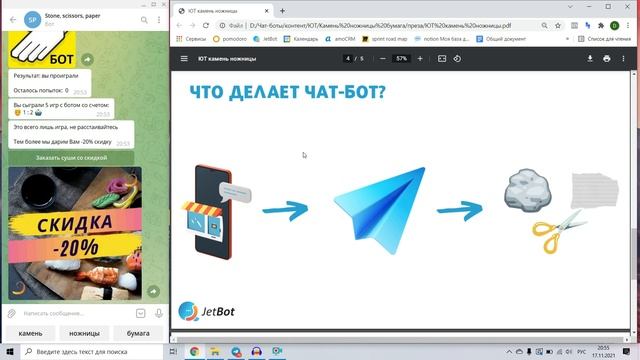This screenshot has height=360, width=640.
Task: Switch to Chrome on the taskbar
Action: (194, 351)
